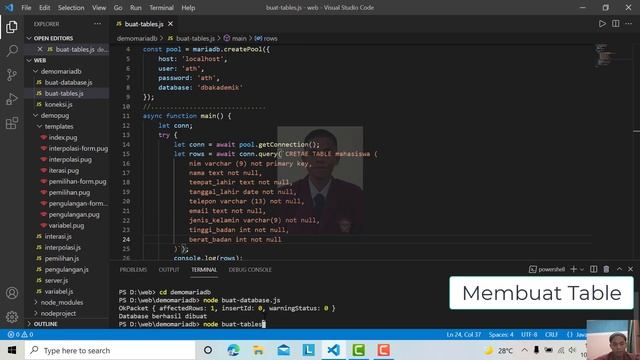Maximize the panel with the up chevron
The image size is (640, 360).
tap(619, 269)
